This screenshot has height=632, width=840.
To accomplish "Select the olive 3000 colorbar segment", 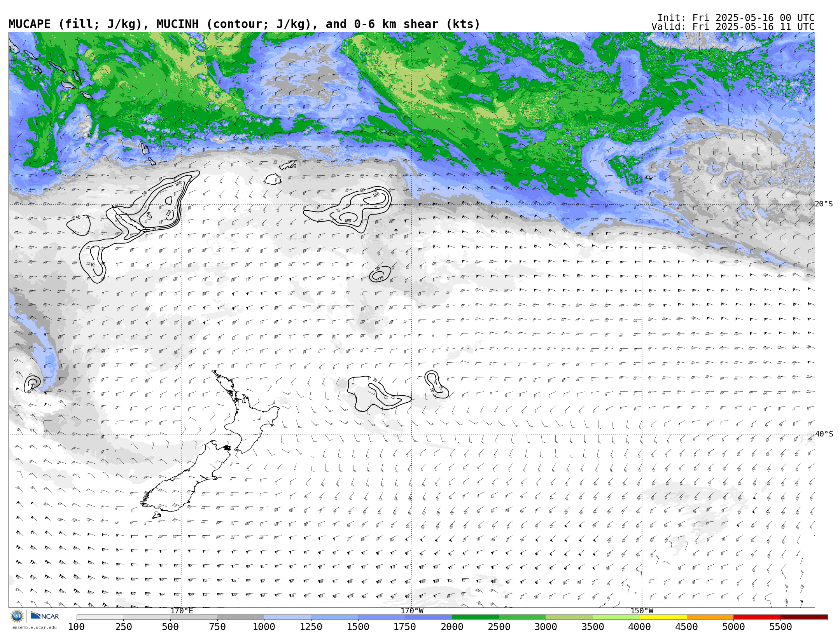I will [569, 617].
